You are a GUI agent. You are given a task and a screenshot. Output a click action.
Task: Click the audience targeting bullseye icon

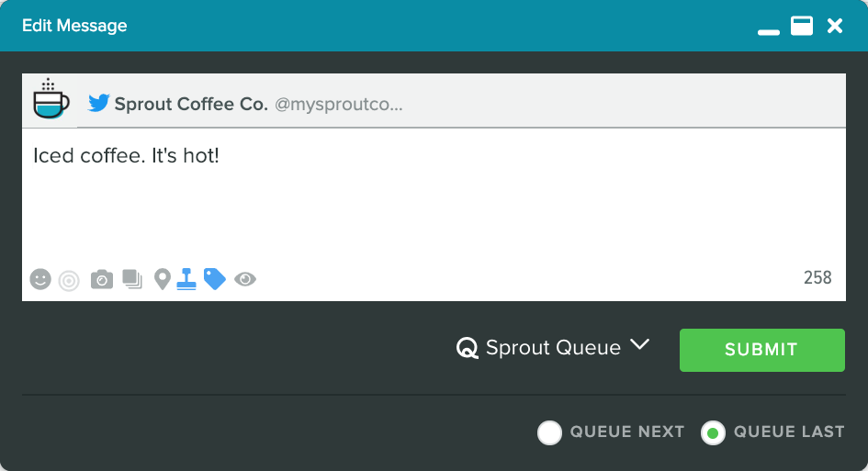(69, 281)
